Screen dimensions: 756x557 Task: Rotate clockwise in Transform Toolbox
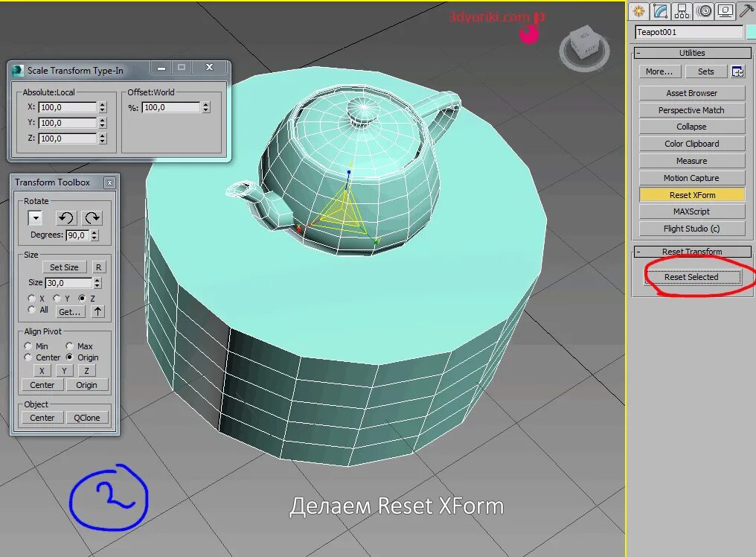point(92,218)
